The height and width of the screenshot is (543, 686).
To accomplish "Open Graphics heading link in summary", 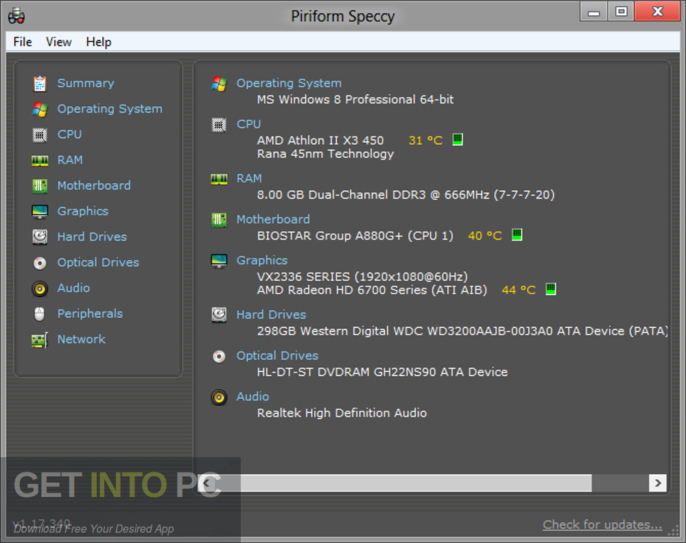I will click(262, 260).
